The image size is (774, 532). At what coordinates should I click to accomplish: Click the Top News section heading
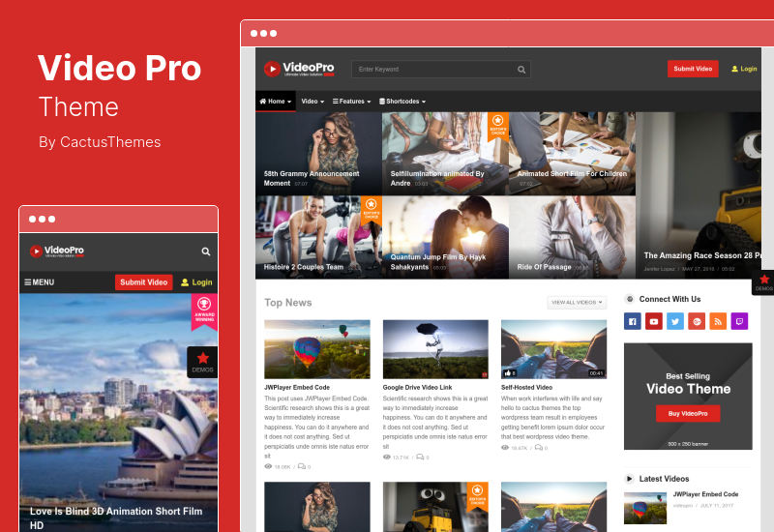287,303
